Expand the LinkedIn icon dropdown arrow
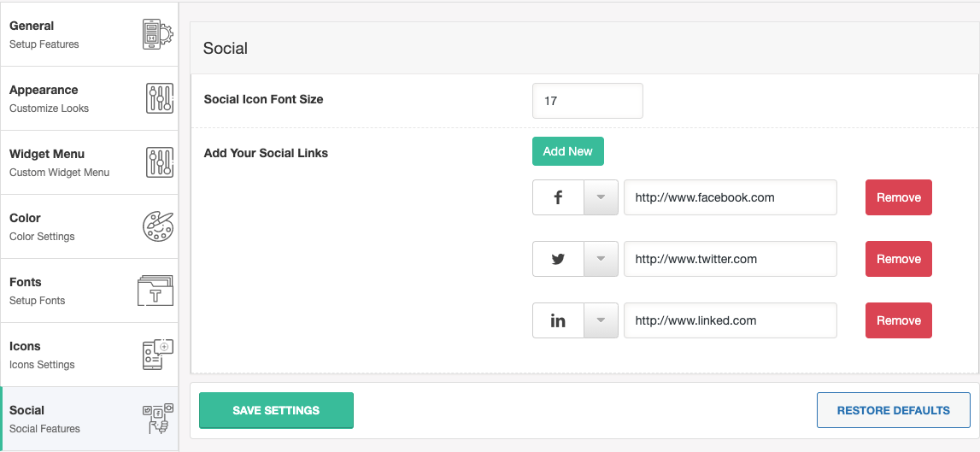Image resolution: width=980 pixels, height=452 pixels. click(x=601, y=320)
